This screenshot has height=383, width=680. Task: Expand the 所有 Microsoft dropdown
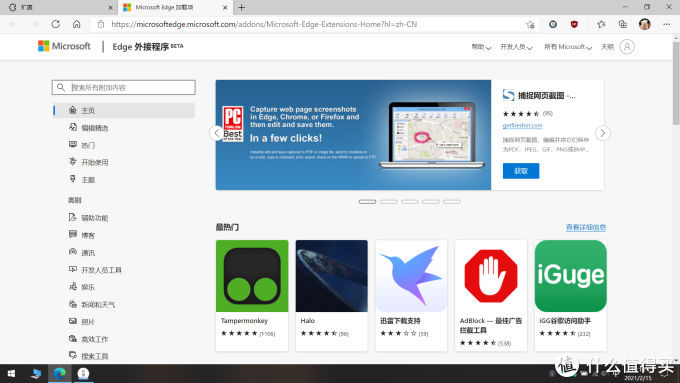point(568,47)
